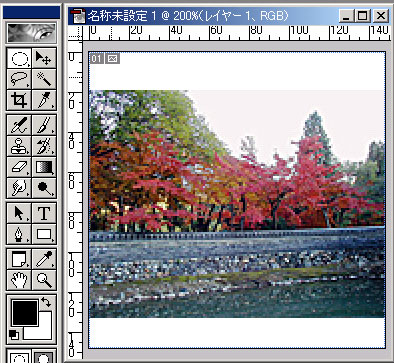Select the Elliptical Marquee tool
This screenshot has height=363, width=394.
19,58
